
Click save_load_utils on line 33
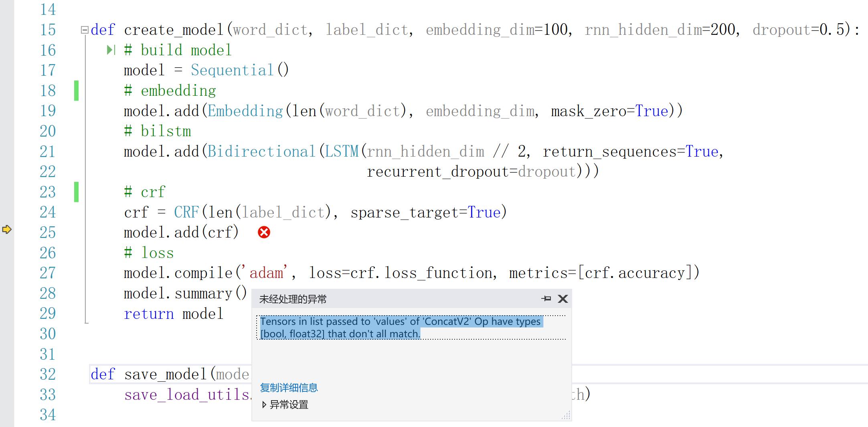186,395
